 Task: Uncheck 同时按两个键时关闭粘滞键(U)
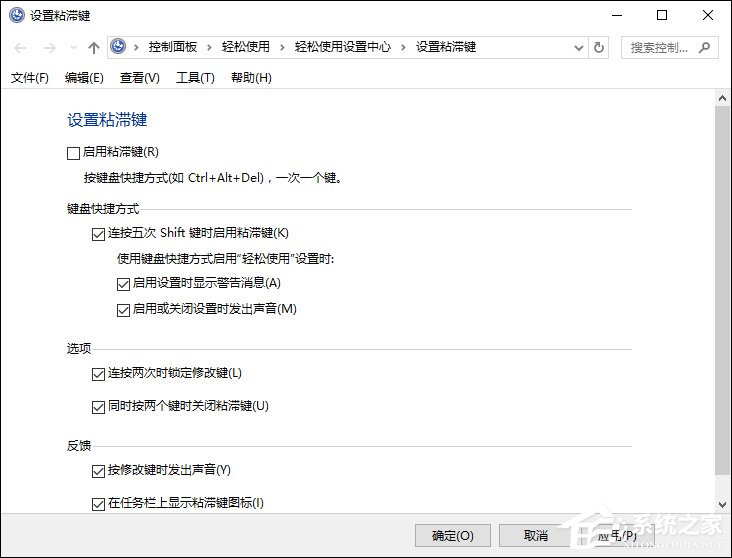tap(98, 407)
